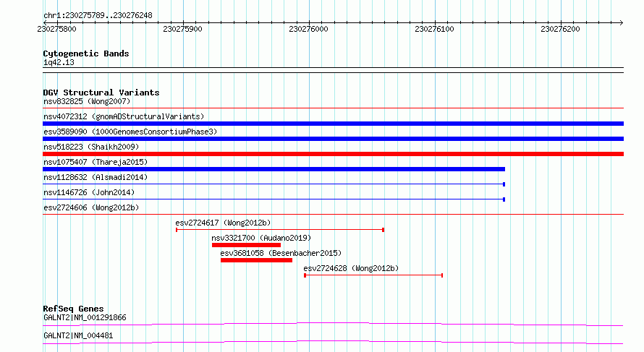Viewport: 644px width, 352px height.
Task: Select nsv518223 (Shaikh2009) label
Action: pyautogui.click(x=91, y=147)
